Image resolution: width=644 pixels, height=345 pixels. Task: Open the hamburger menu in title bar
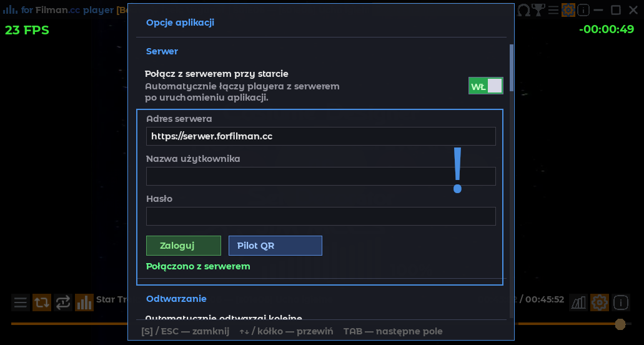point(553,10)
